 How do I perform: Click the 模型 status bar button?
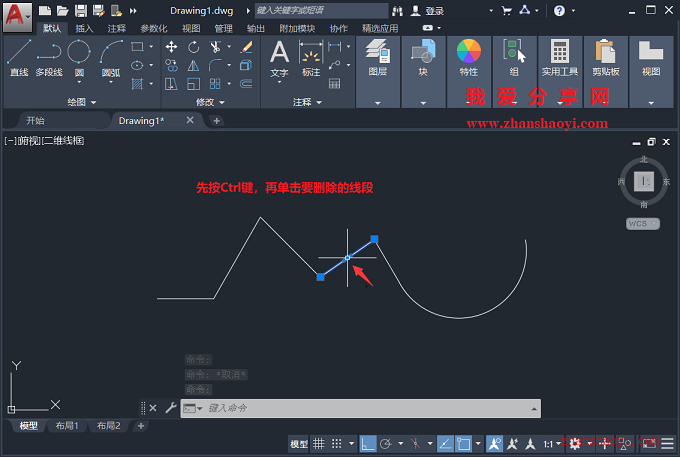[x=299, y=444]
